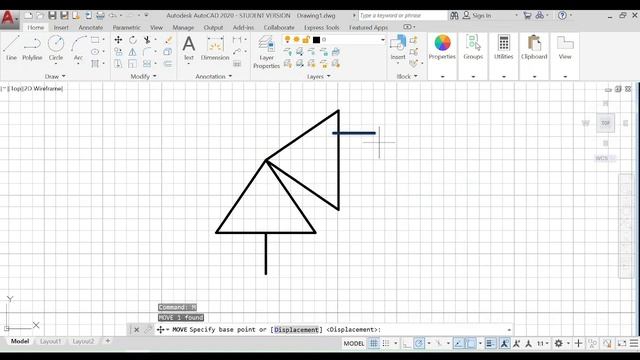
Task: Click the Sign In button
Action: point(477,16)
